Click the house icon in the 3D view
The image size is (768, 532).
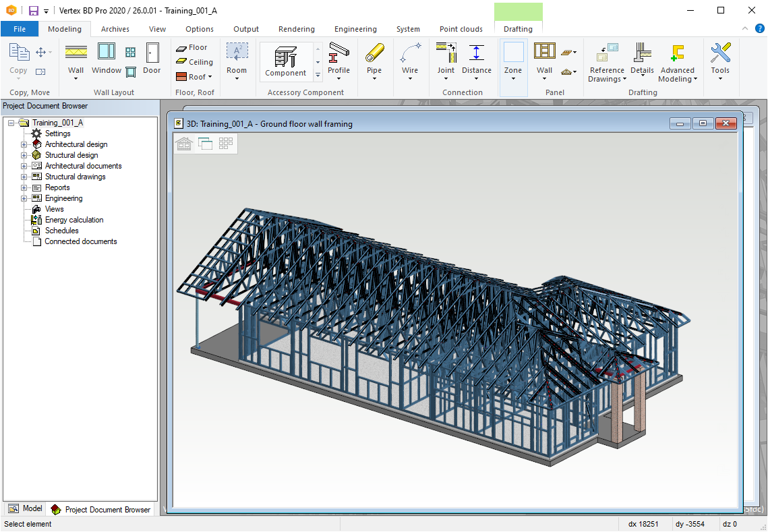point(184,143)
